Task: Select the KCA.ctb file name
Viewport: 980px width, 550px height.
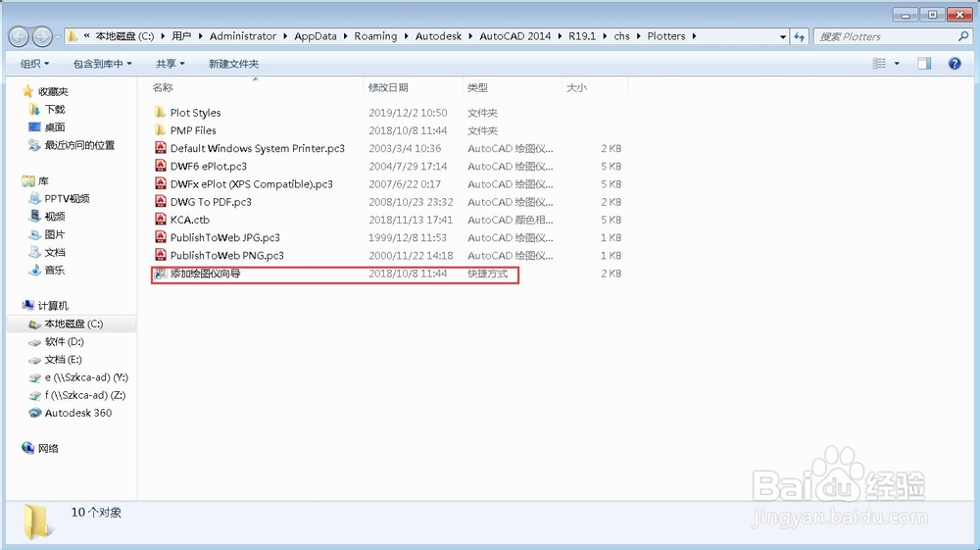Action: (x=190, y=220)
